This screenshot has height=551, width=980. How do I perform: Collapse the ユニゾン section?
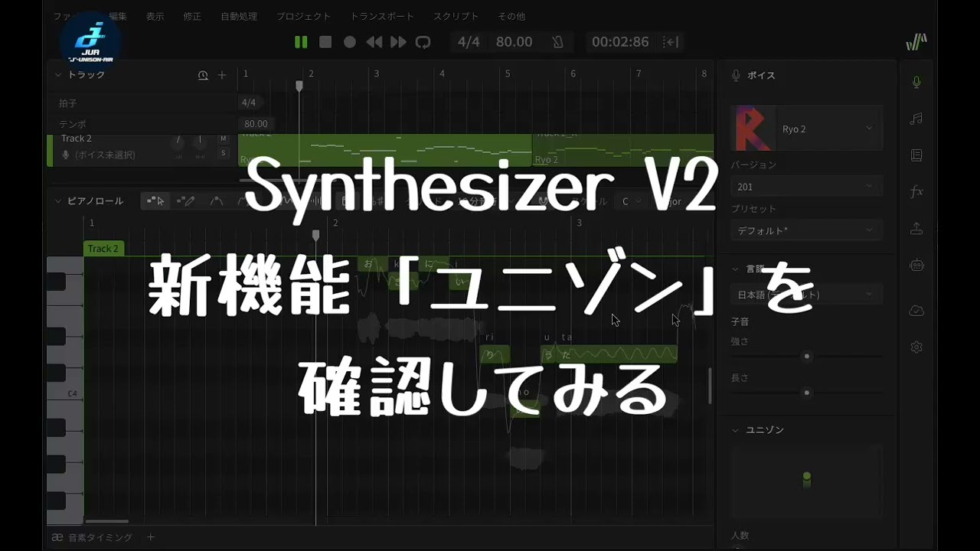(x=736, y=430)
